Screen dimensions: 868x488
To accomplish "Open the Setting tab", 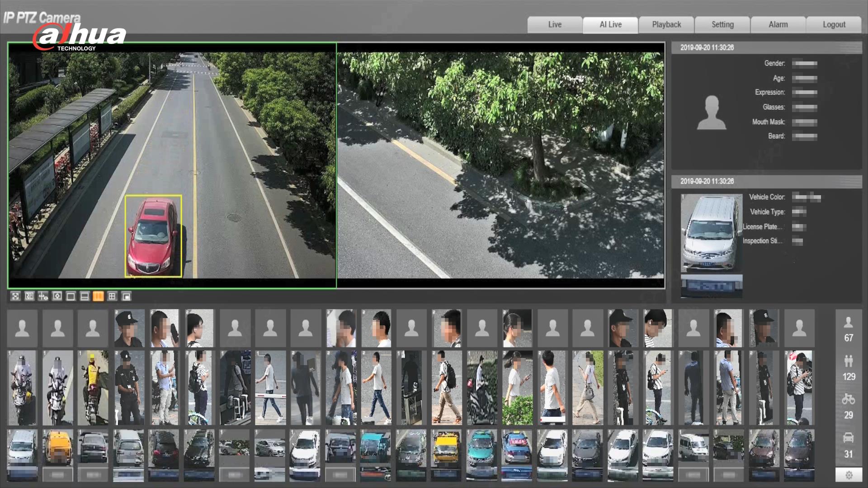I will coord(722,25).
